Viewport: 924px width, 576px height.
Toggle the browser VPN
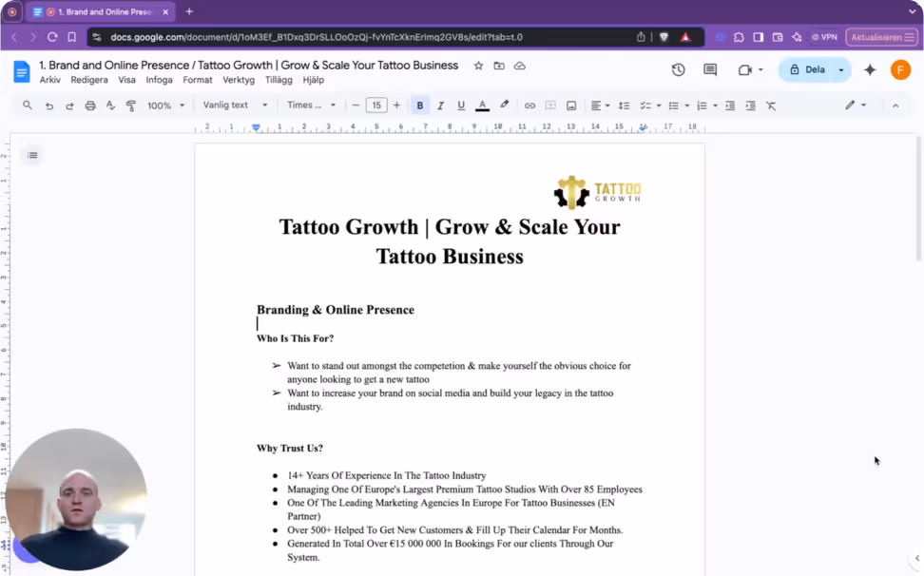(824, 37)
